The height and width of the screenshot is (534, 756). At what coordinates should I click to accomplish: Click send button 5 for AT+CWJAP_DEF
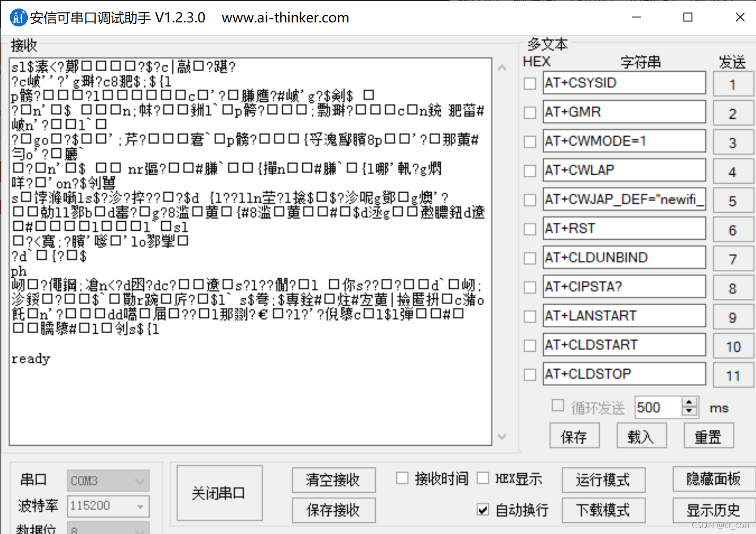733,200
